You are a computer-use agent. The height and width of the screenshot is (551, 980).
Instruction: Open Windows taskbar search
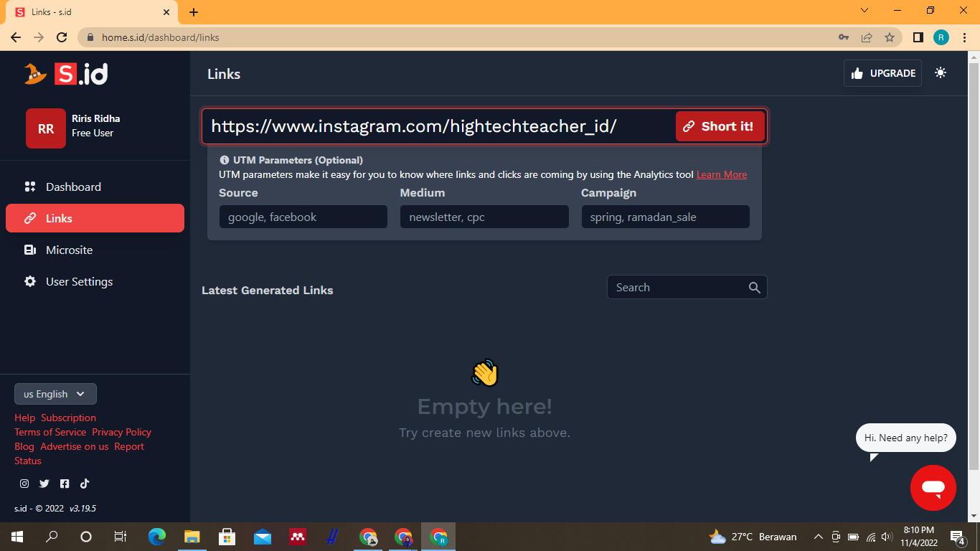pos(52,537)
